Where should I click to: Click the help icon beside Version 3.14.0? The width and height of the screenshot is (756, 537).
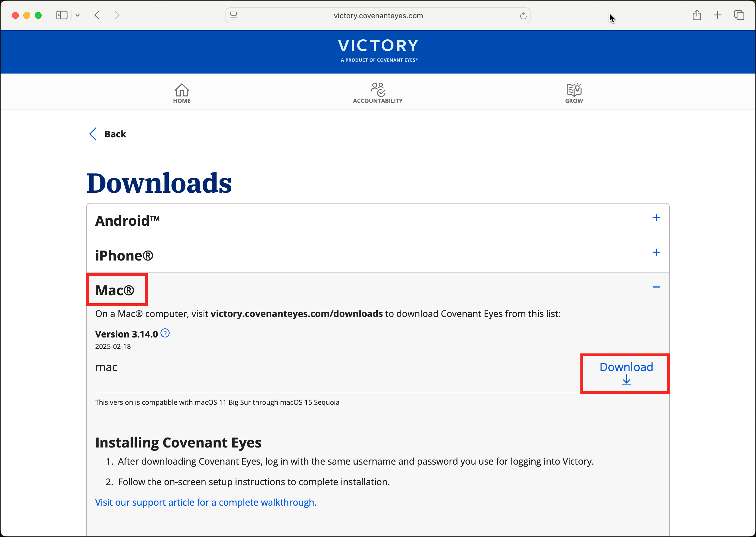tap(165, 333)
